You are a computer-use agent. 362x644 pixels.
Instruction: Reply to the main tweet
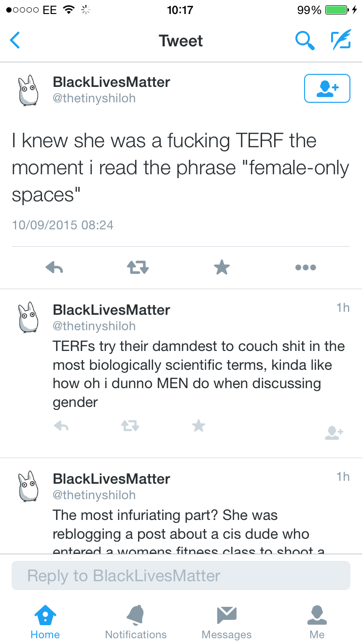click(x=54, y=267)
